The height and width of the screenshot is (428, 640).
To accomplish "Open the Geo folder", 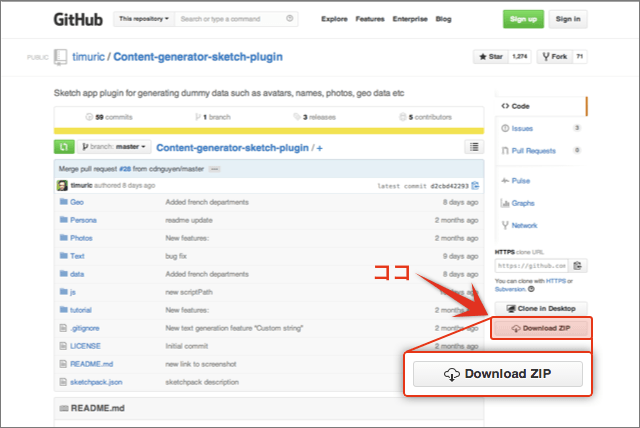I will (77, 202).
